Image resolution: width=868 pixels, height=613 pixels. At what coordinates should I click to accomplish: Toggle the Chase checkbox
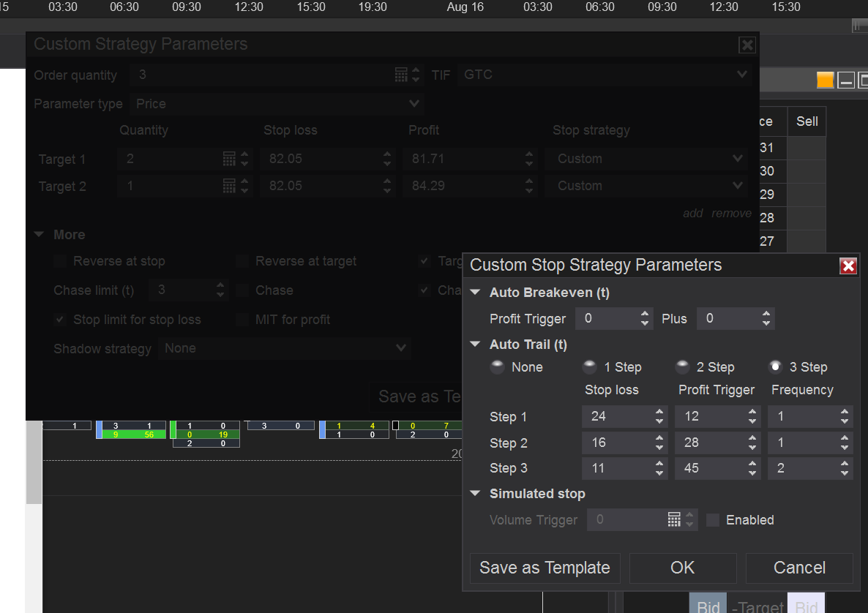242,290
